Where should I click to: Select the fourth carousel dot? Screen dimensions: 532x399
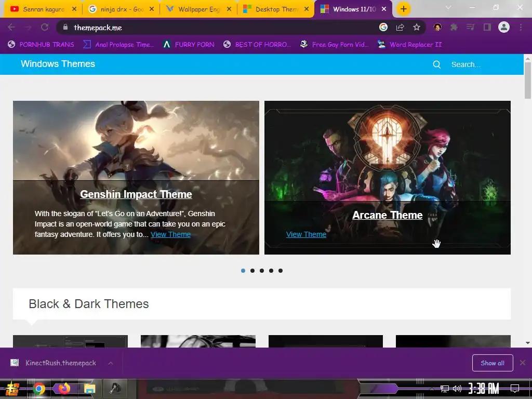[x=271, y=270]
